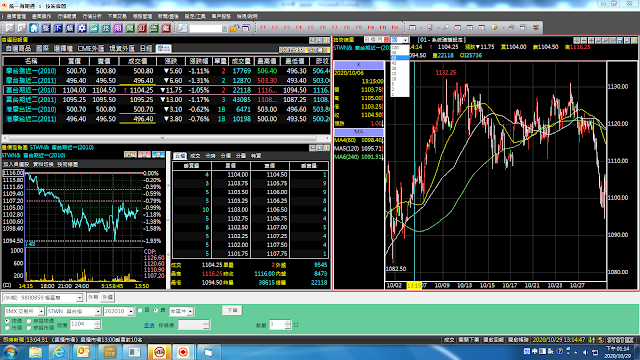Screen dimensions: 640x360
Task: Open the blue gear settings toolbar icon
Action: coord(82,28)
